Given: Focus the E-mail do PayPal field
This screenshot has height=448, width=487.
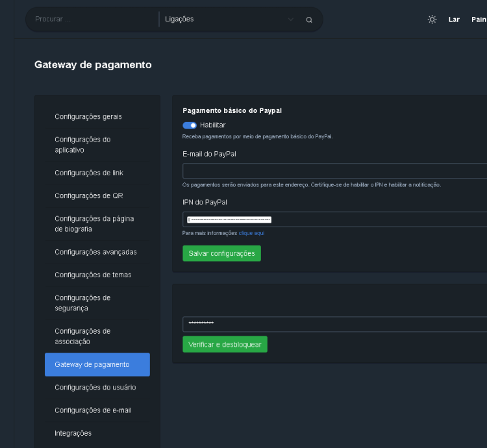Looking at the screenshot, I should pyautogui.click(x=334, y=171).
